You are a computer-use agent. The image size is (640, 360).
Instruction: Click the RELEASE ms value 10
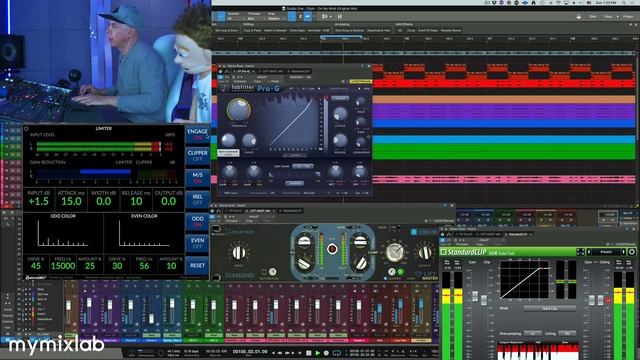[136, 201]
